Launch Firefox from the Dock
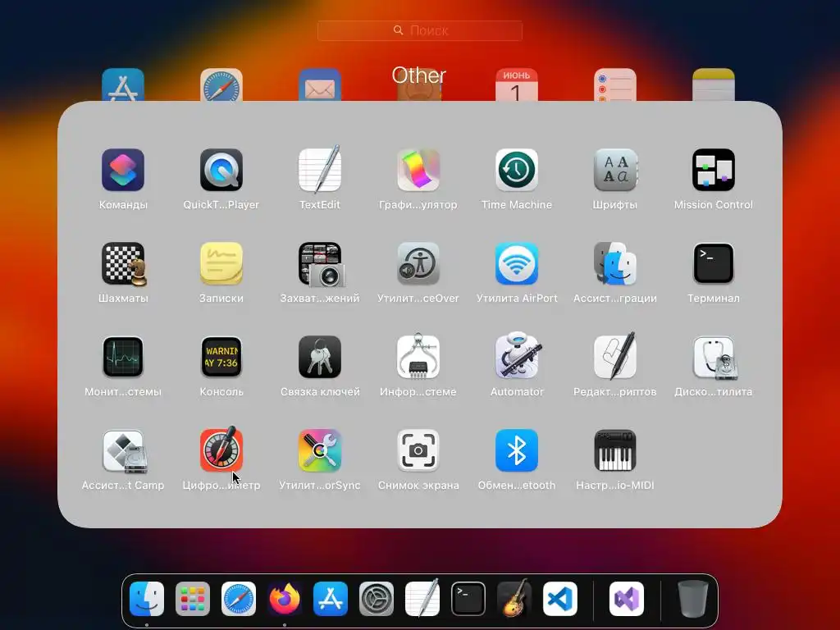Viewport: 840px width, 630px height. click(285, 598)
